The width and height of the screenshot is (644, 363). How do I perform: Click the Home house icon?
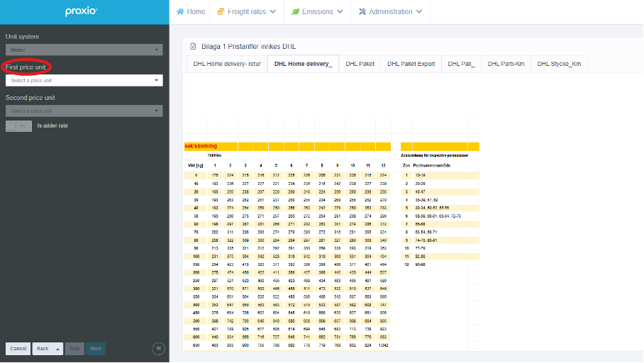(x=180, y=11)
